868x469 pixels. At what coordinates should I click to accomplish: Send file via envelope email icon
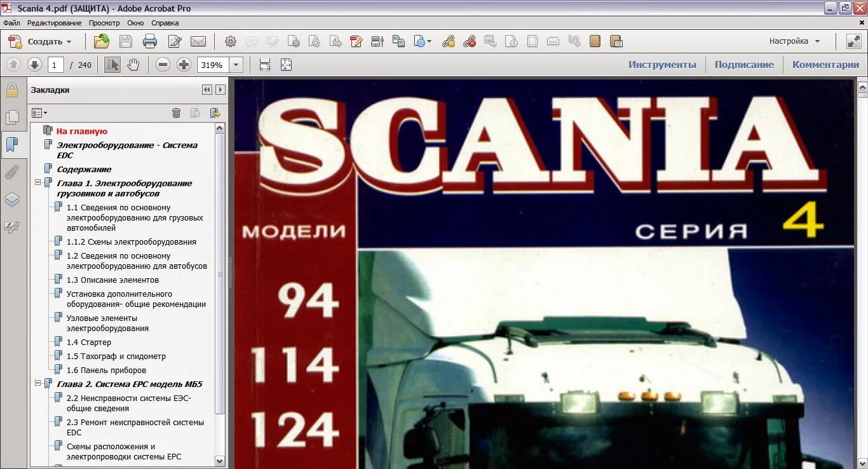tap(198, 41)
